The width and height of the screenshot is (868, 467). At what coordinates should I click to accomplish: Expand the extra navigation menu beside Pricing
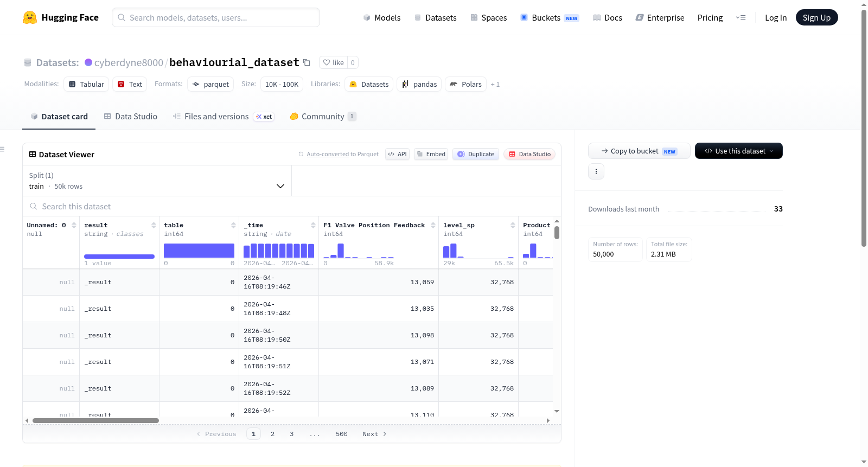tap(741, 17)
